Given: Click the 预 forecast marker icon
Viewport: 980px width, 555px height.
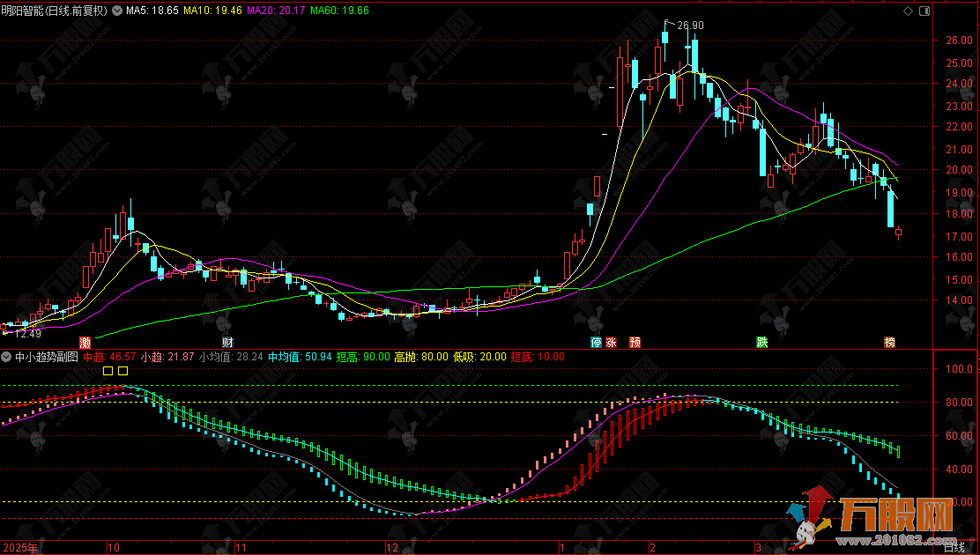Looking at the screenshot, I should [x=635, y=342].
